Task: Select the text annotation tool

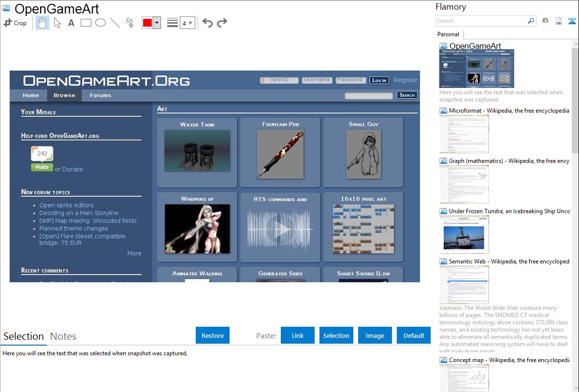Action: click(71, 23)
